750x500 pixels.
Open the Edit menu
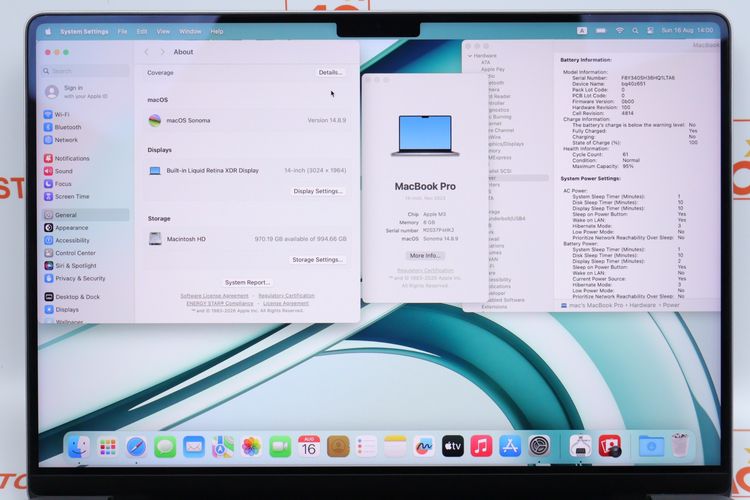tap(142, 32)
